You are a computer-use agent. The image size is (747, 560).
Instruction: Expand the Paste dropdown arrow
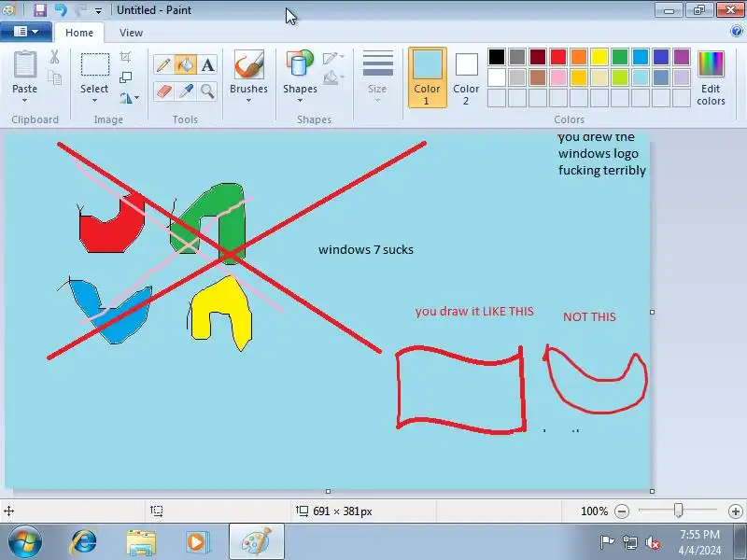pyautogui.click(x=24, y=101)
